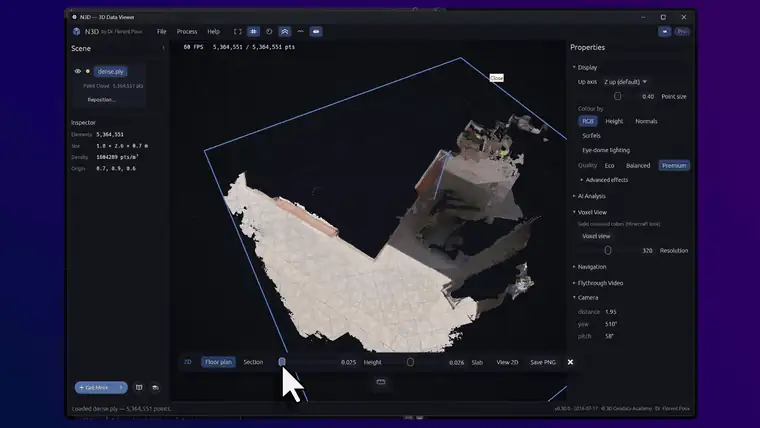
Task: Toggle Eye-dome lighting
Action: (606, 150)
